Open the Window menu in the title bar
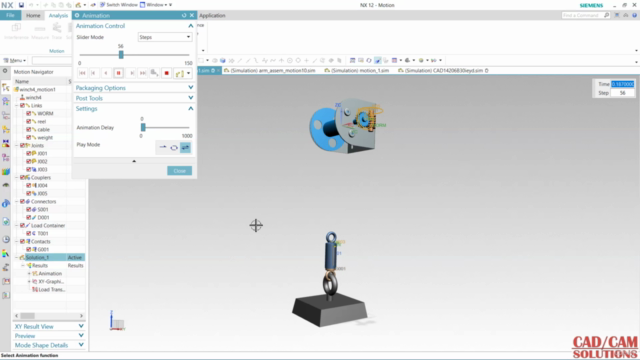This screenshot has height=360, width=640. pyautogui.click(x=155, y=5)
